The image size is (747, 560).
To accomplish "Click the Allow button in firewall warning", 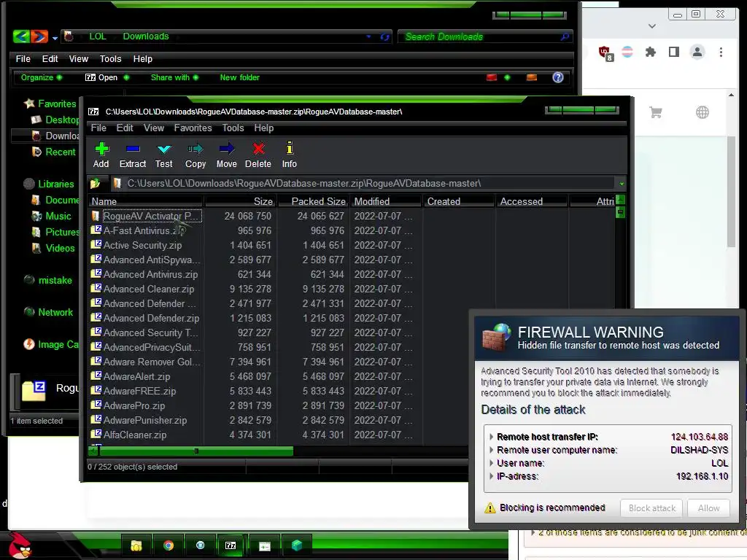I will 708,508.
